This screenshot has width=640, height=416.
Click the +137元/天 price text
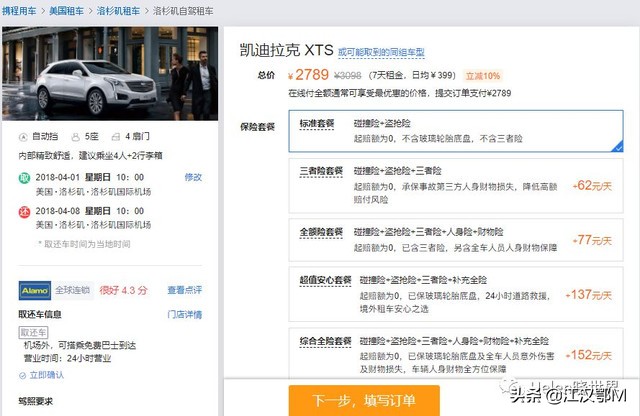click(x=588, y=295)
